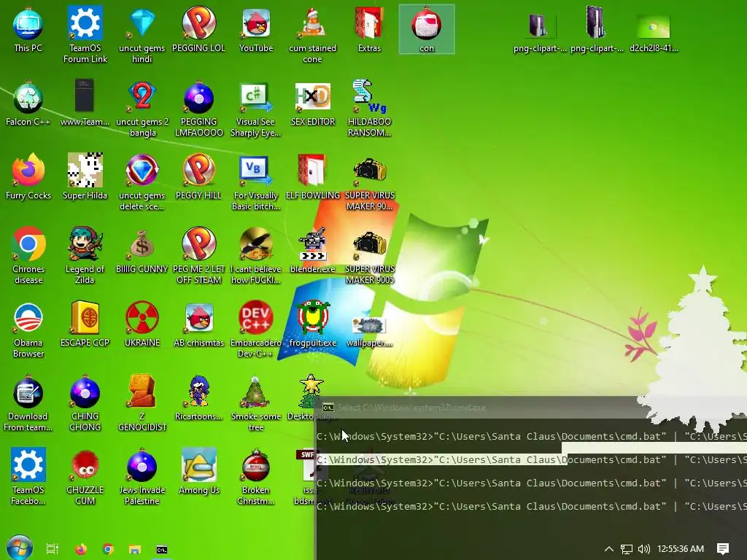The image size is (747, 560).
Task: Open the HxD editor desktop icon
Action: [312, 98]
